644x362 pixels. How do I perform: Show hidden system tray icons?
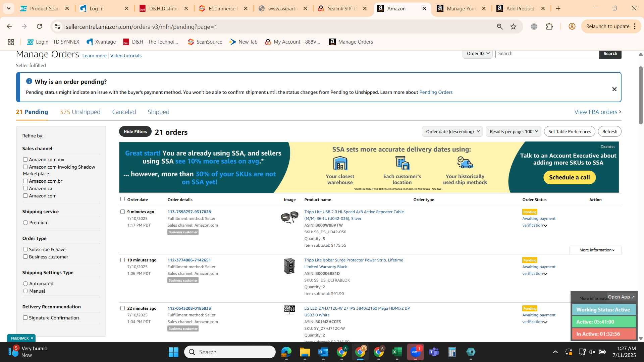(x=555, y=352)
